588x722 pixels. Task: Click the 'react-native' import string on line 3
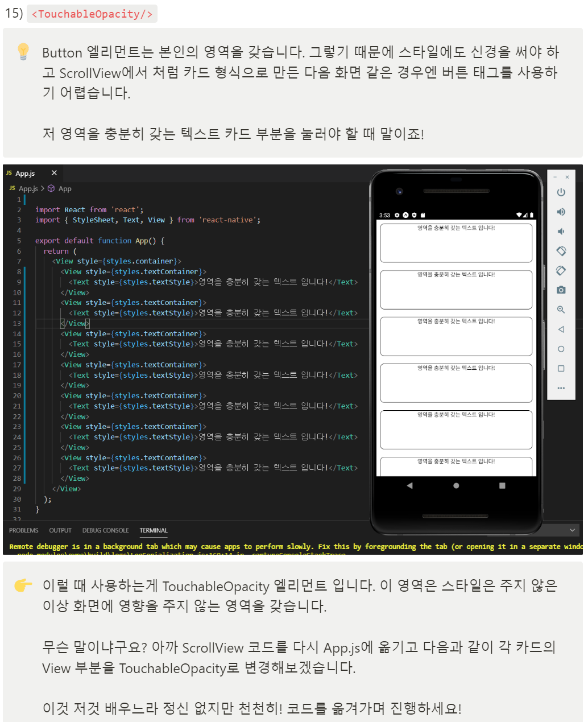227,220
